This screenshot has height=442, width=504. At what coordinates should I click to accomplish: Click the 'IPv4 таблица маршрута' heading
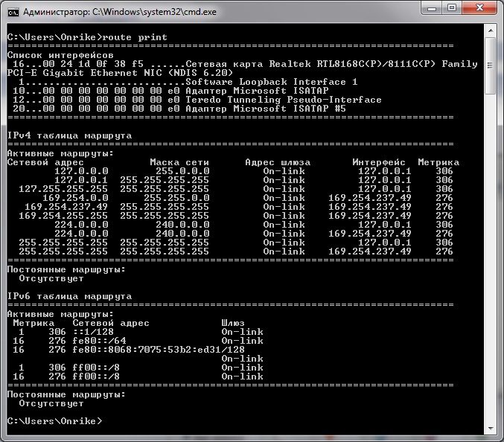tap(69, 135)
